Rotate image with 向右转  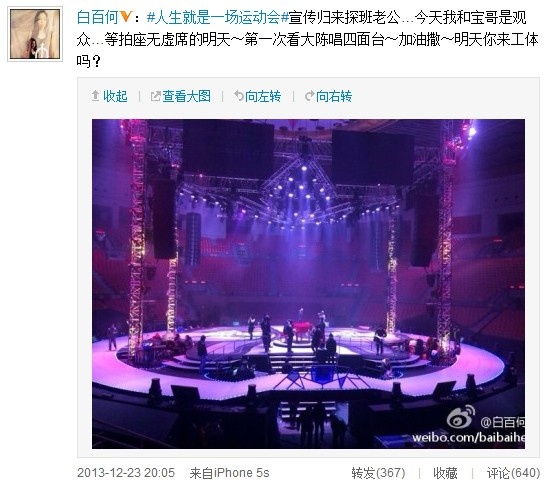pyautogui.click(x=334, y=96)
